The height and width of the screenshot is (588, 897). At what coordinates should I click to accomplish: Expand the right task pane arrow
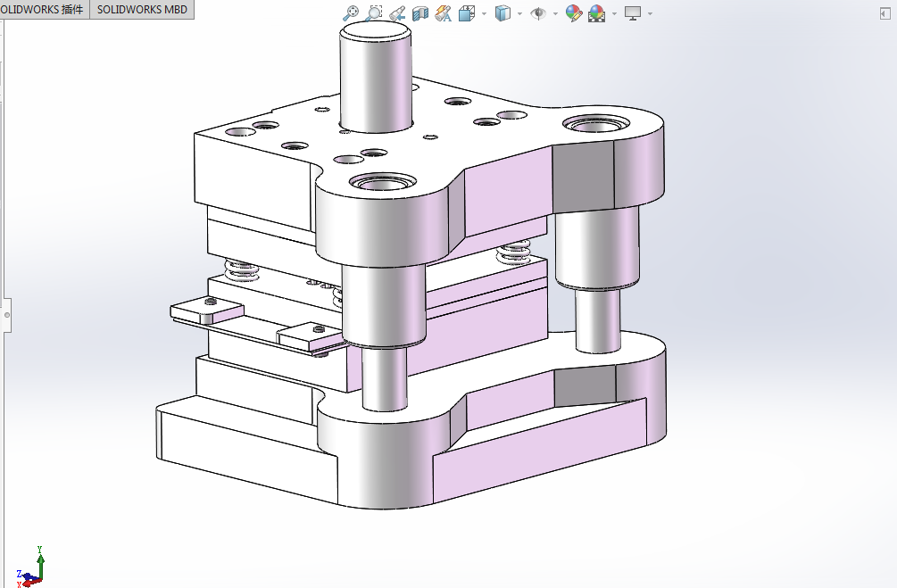tap(885, 13)
